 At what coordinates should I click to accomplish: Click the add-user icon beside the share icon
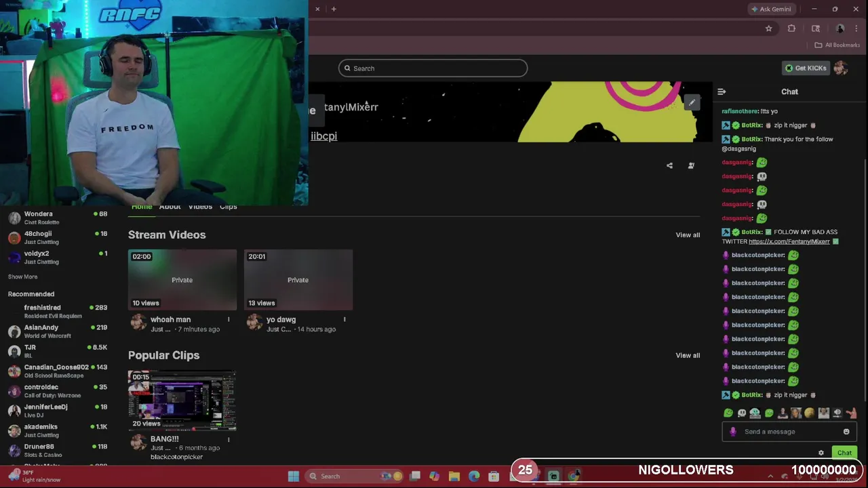pos(691,165)
